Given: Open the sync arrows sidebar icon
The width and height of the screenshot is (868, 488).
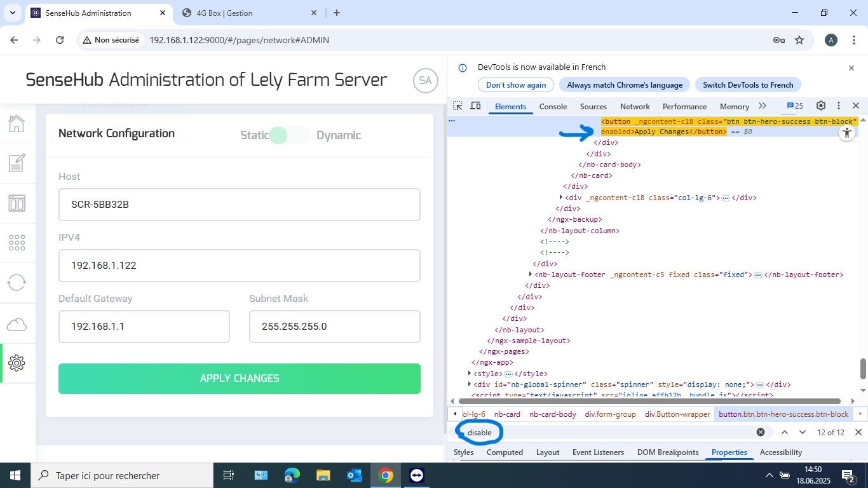Looking at the screenshot, I should point(17,283).
